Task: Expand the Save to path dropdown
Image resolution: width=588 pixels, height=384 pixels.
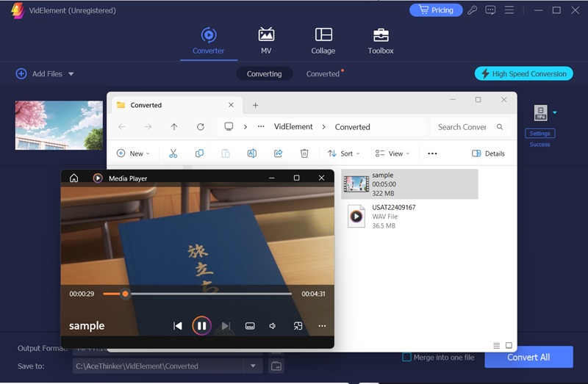Action: pos(253,366)
